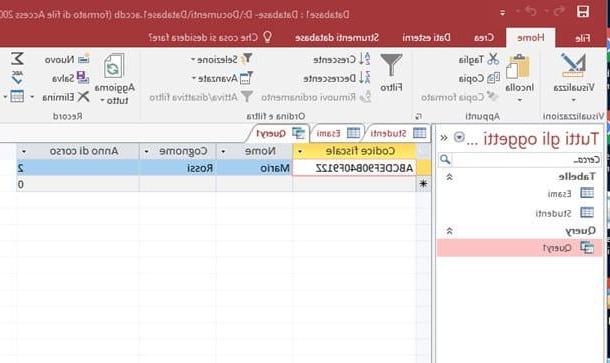Click Nuovo record button
Screen dimensions: 610x363
(x=67, y=60)
